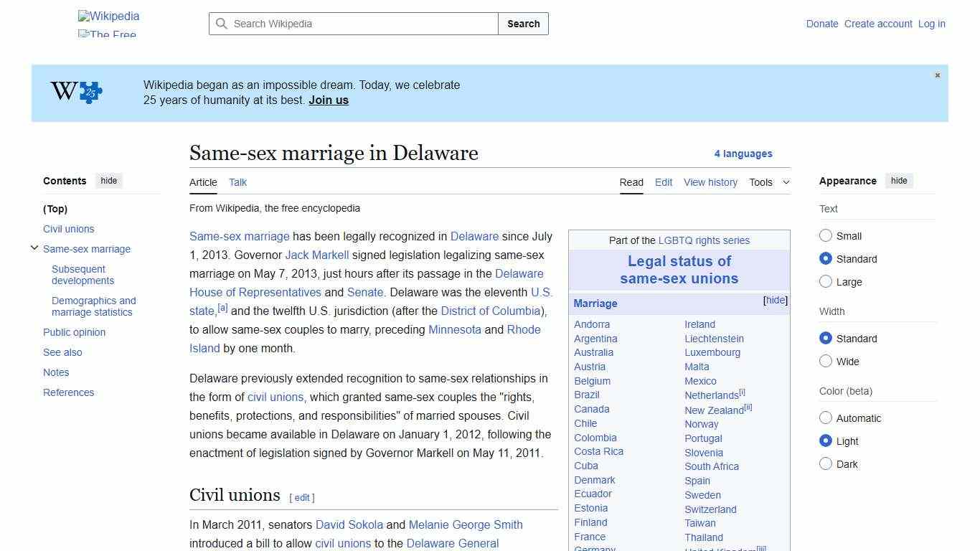Click the magnifying glass search icon

pyautogui.click(x=222, y=24)
